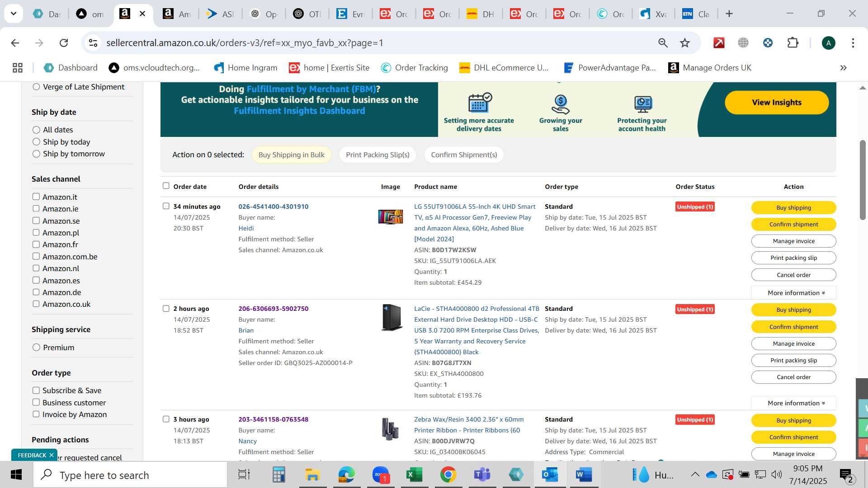Open the Chrome profile avatar A
Screen dimensions: 868x488
coord(828,43)
